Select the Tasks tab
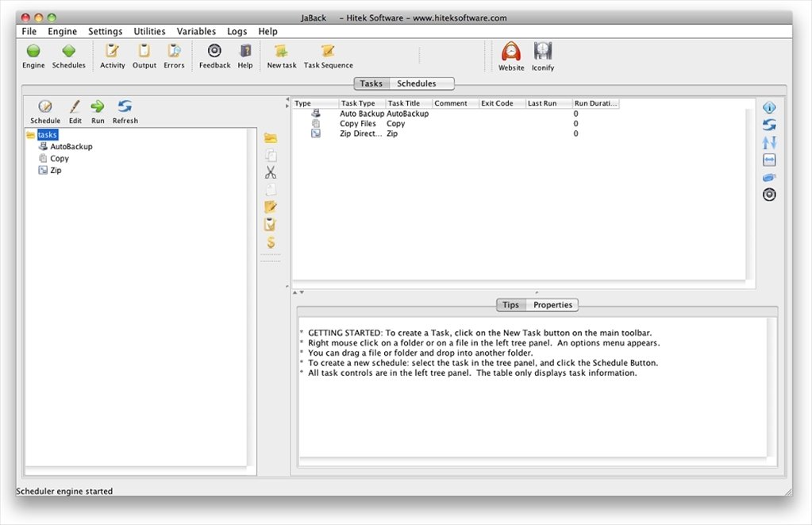This screenshot has height=525, width=812. point(371,83)
